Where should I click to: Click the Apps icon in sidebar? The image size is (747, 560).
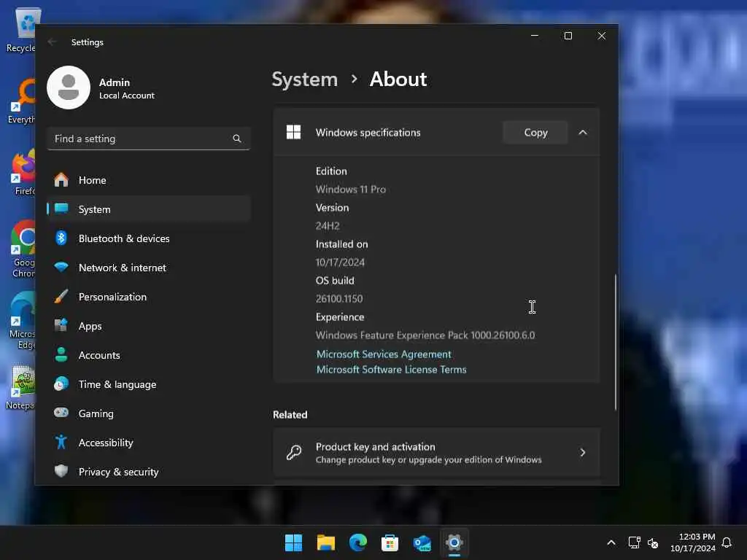[61, 325]
